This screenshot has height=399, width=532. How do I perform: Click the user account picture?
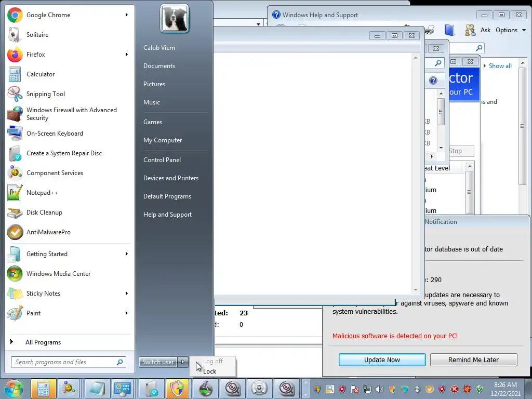tap(175, 18)
